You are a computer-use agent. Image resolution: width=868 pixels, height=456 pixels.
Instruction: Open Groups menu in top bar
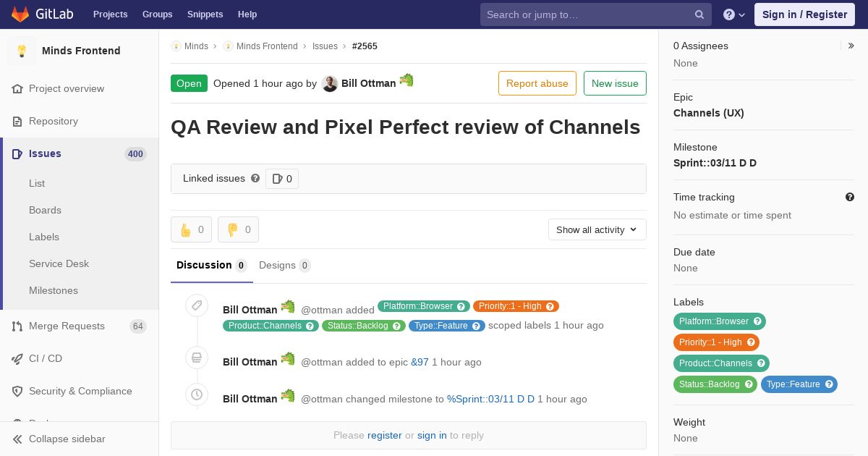tap(158, 14)
